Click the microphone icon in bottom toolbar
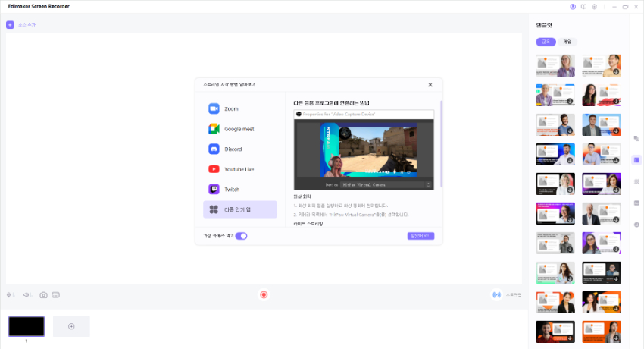The width and height of the screenshot is (644, 349). tap(8, 294)
